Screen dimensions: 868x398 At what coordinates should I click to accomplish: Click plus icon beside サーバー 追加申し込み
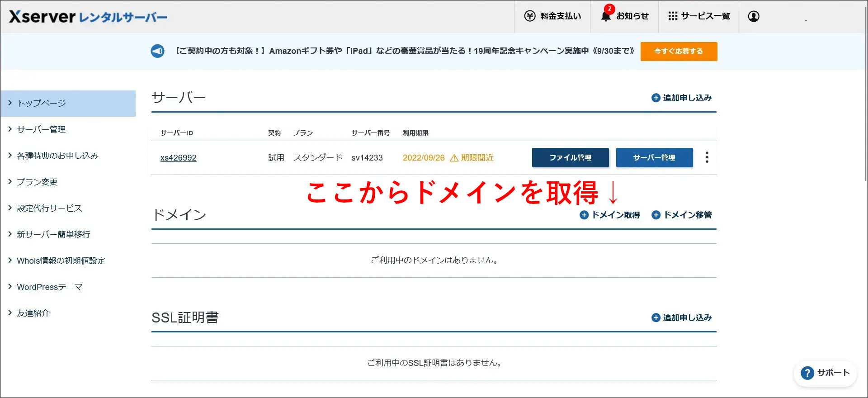tap(656, 98)
